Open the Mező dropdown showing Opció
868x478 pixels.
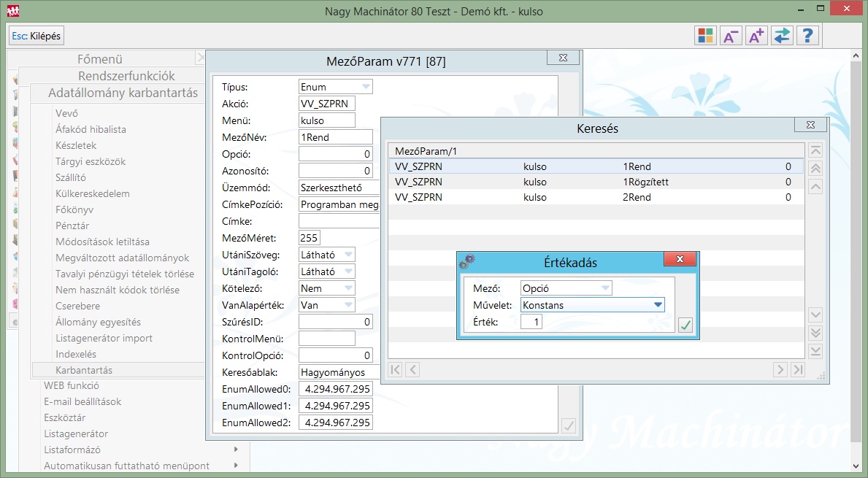604,288
